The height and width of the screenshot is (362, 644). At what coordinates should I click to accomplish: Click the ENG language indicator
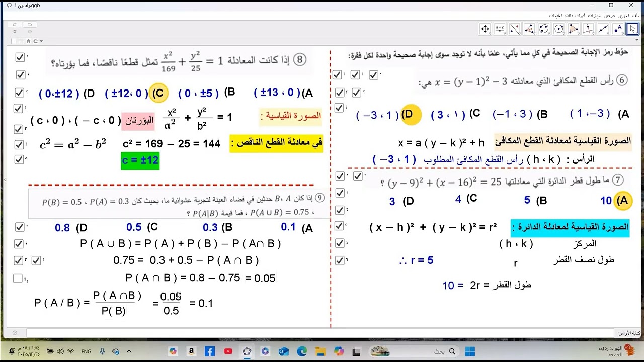coord(86,352)
